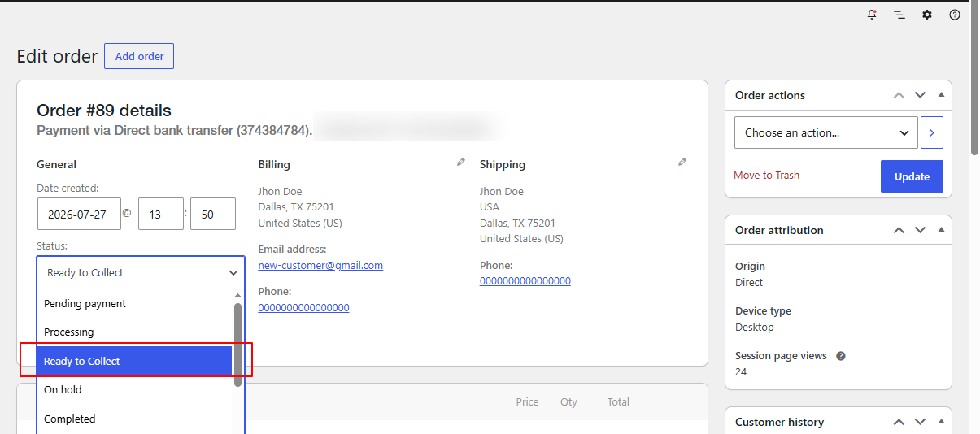
Task: Click the minute field showing 50
Action: [x=213, y=214]
